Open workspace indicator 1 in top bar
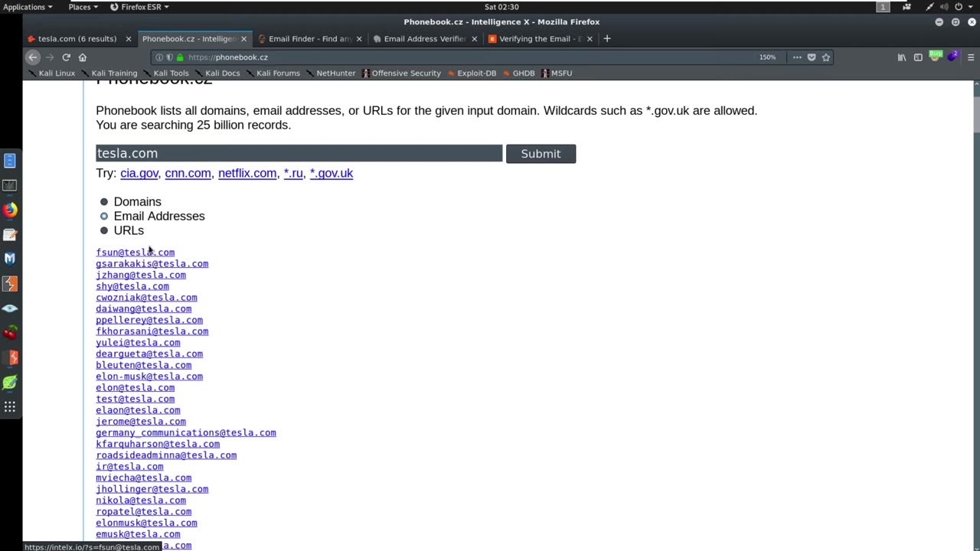 tap(883, 7)
